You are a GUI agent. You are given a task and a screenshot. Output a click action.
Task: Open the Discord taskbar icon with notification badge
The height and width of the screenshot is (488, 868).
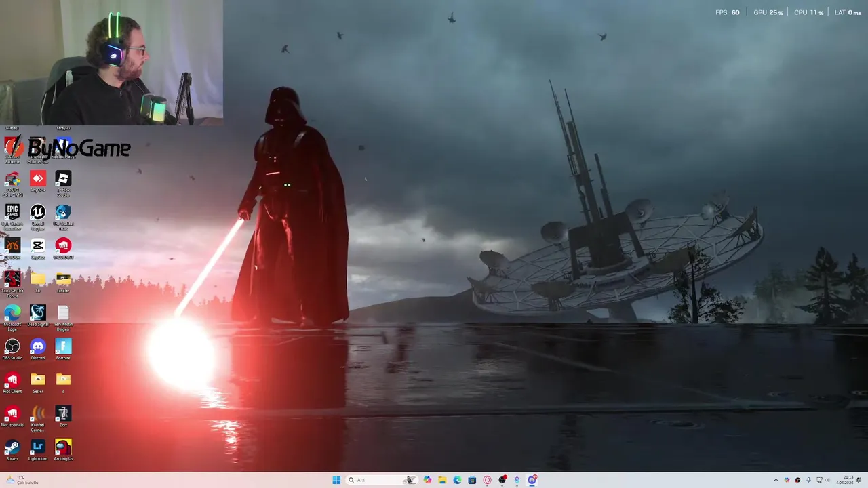(532, 480)
